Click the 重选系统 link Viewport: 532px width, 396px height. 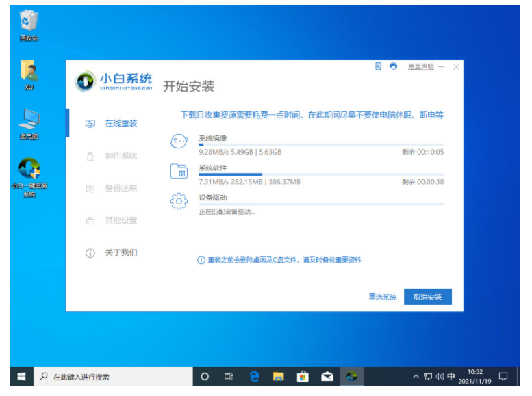tap(382, 297)
